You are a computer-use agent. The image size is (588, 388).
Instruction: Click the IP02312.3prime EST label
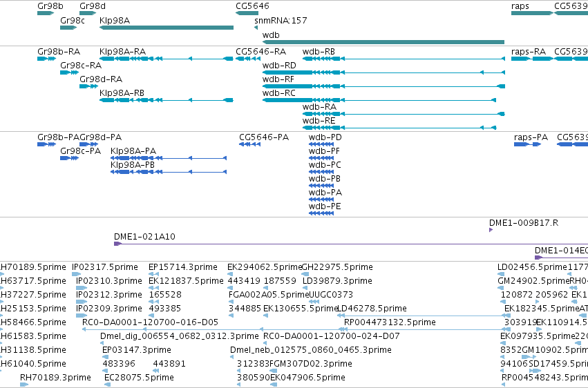(109, 295)
